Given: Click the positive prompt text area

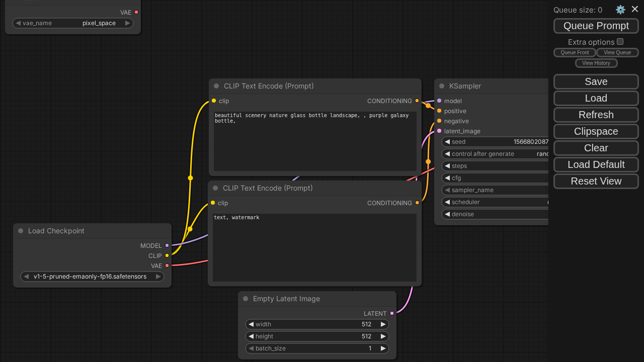Looking at the screenshot, I should pos(315,141).
